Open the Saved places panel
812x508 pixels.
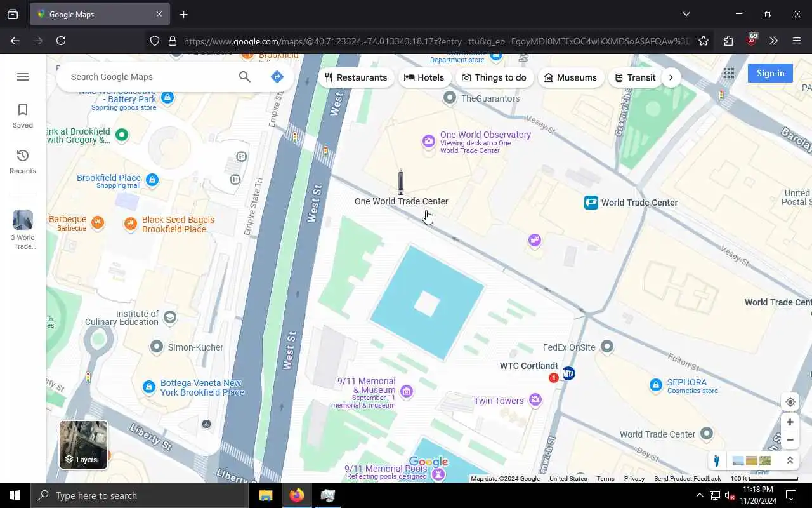[x=23, y=116]
